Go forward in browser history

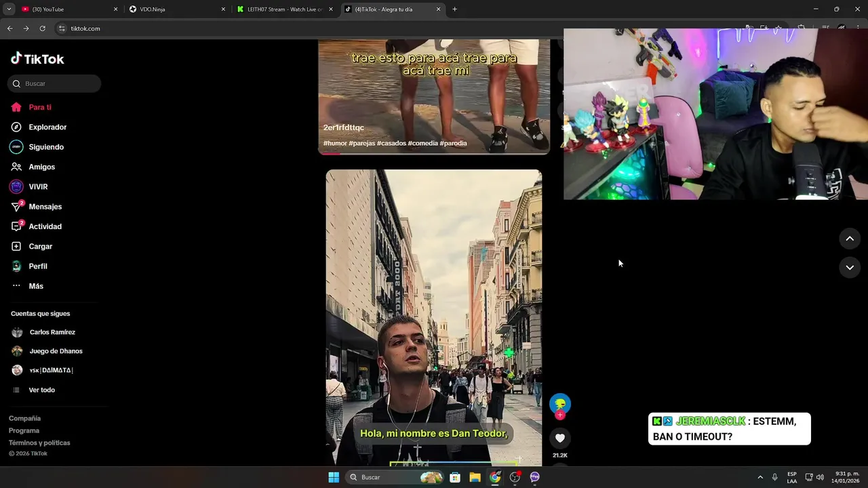(26, 28)
